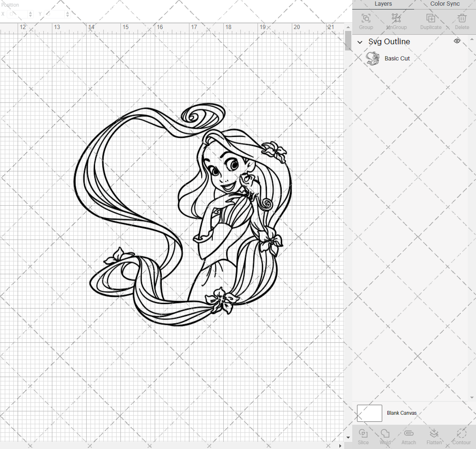Viewport: 476px width, 449px height.
Task: Select the Basic Cut layer
Action: [397, 58]
